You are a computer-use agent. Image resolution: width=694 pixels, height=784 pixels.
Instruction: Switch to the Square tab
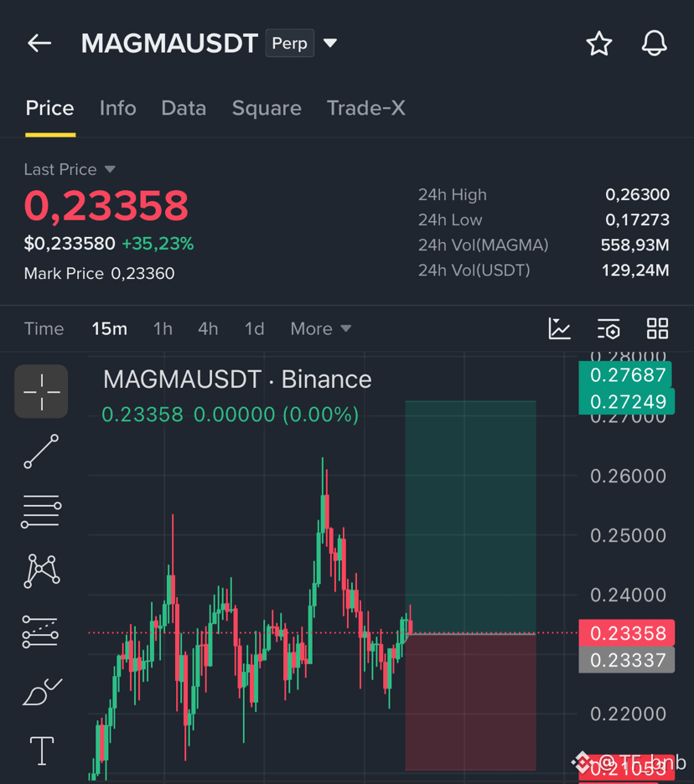click(267, 108)
